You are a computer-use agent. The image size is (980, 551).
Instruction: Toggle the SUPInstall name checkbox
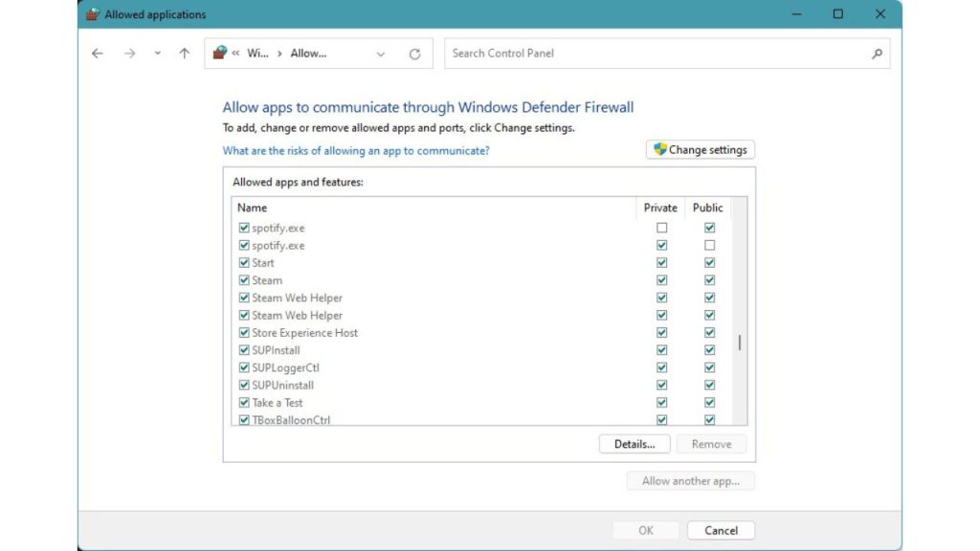244,350
